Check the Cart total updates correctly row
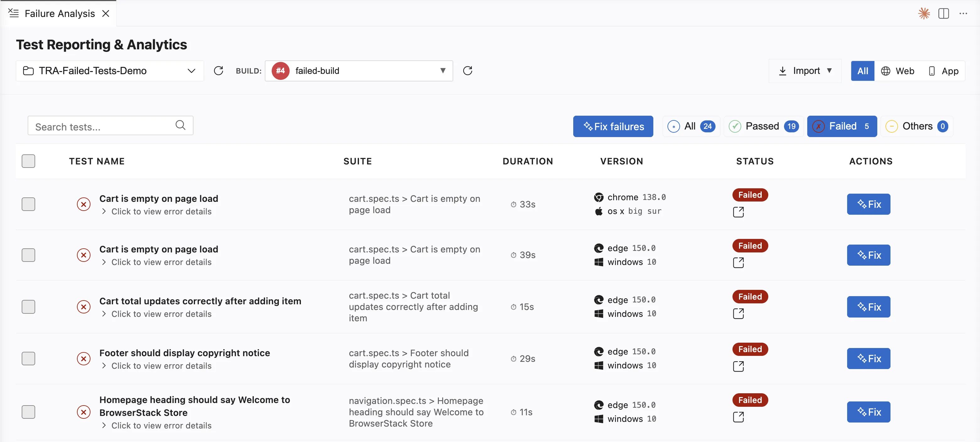Viewport: 980px width, 442px height. click(x=29, y=307)
